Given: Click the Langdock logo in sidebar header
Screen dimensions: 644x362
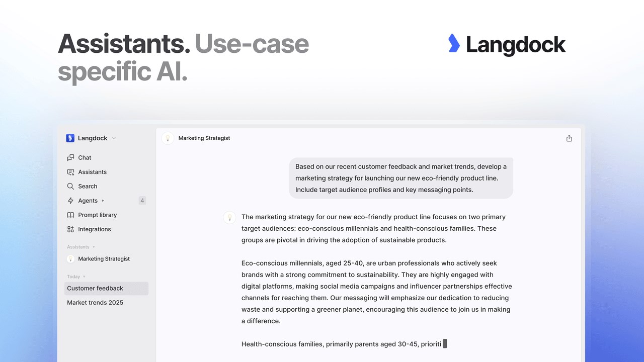Looking at the screenshot, I should tap(70, 138).
